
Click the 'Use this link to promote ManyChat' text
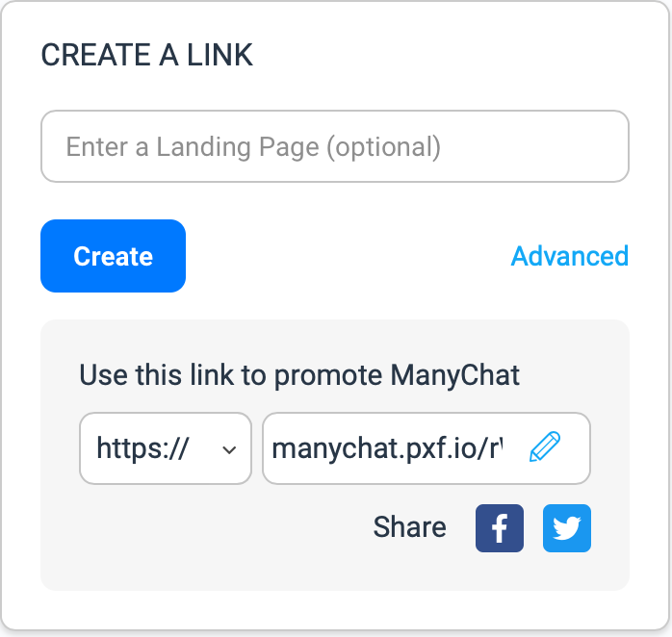click(299, 375)
